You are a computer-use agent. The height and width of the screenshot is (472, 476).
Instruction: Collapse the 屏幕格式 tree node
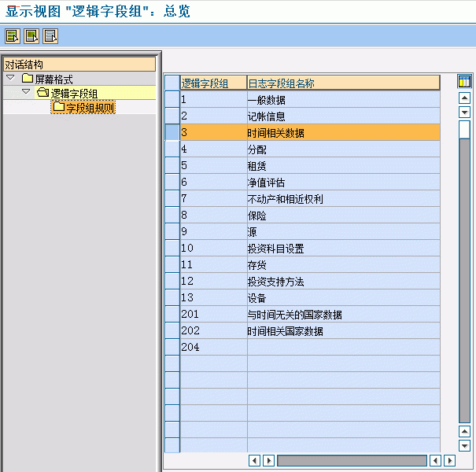11,77
